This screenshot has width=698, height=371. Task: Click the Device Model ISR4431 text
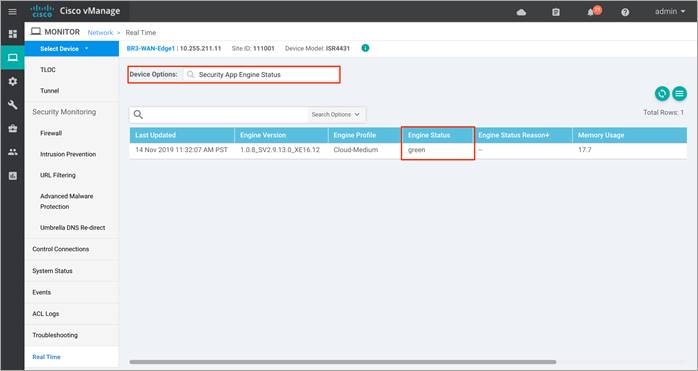coord(317,48)
